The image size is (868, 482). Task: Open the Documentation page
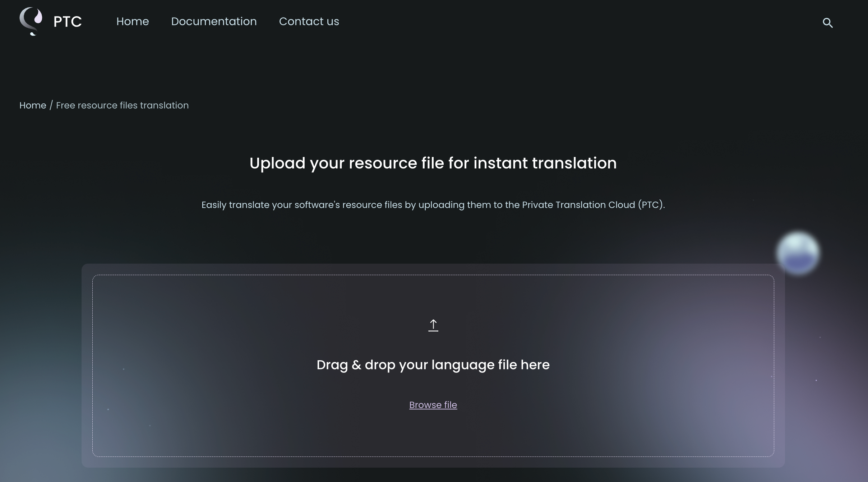(x=214, y=21)
